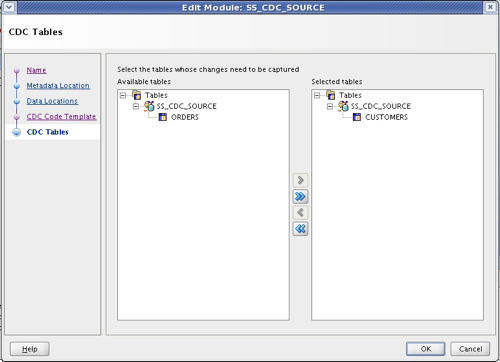Open the CDC Code Template step
The height and width of the screenshot is (362, 500).
click(x=61, y=117)
